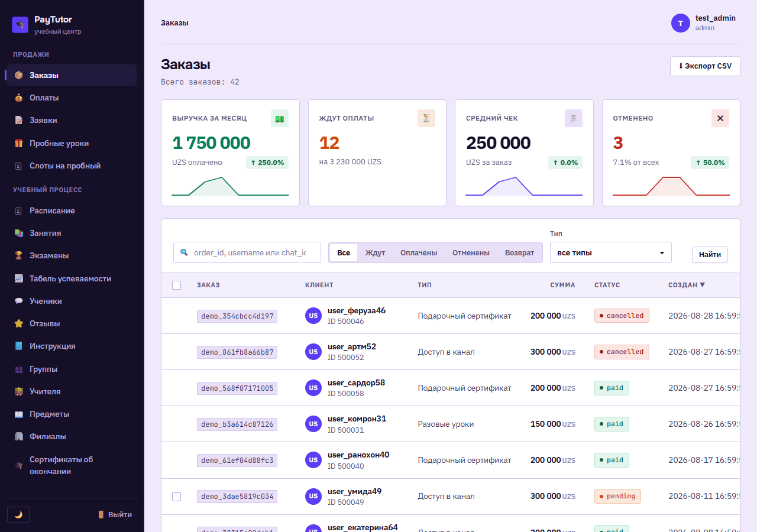Image resolution: width=757 pixels, height=532 pixels.
Task: Open Предметы in the sidebar
Action: click(72, 414)
